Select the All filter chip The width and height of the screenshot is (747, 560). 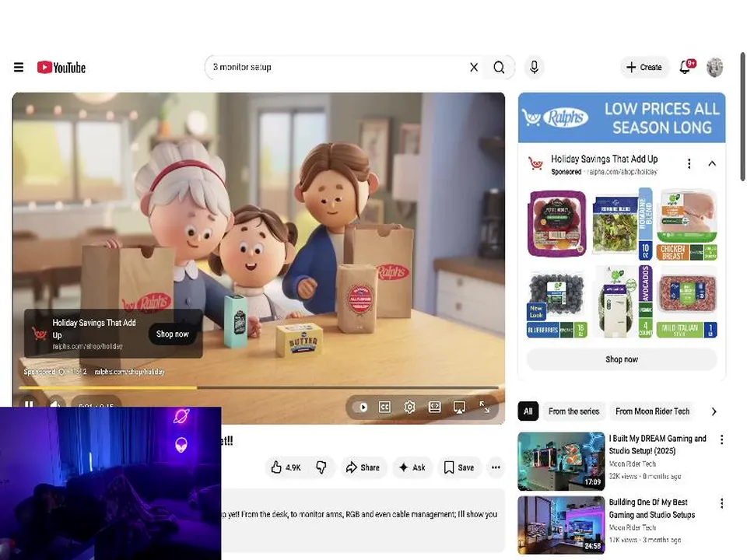[528, 411]
